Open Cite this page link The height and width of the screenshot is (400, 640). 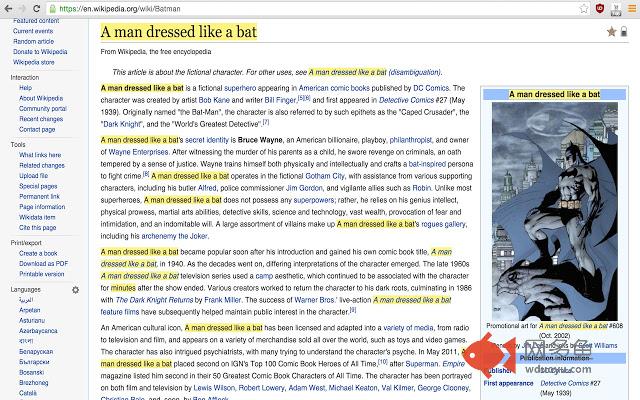click(x=38, y=228)
